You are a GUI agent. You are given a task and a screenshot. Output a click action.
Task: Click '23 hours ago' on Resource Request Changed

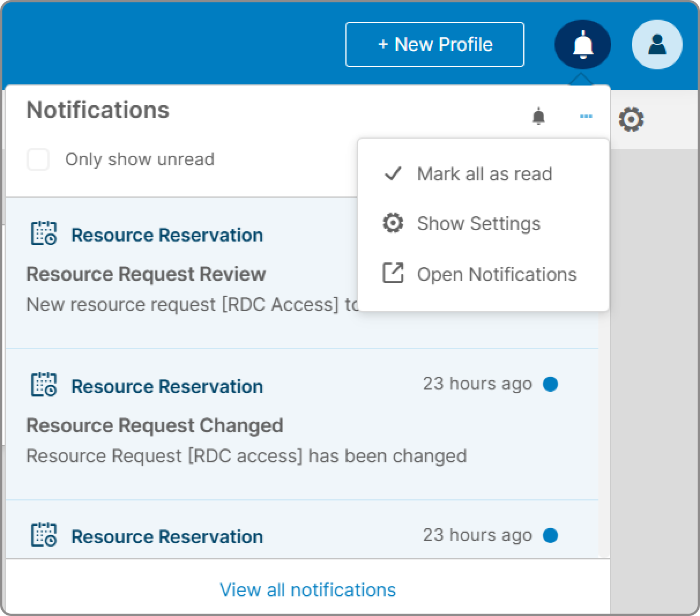pos(477,384)
